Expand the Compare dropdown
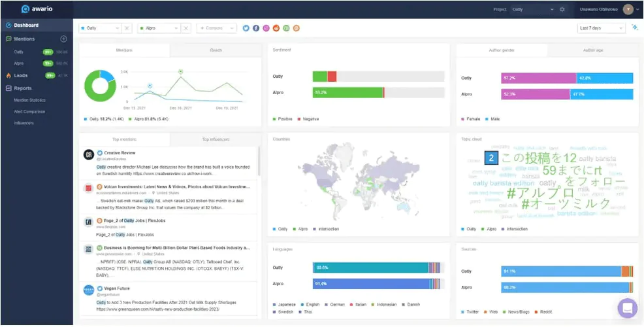The height and width of the screenshot is (327, 644). (216, 28)
